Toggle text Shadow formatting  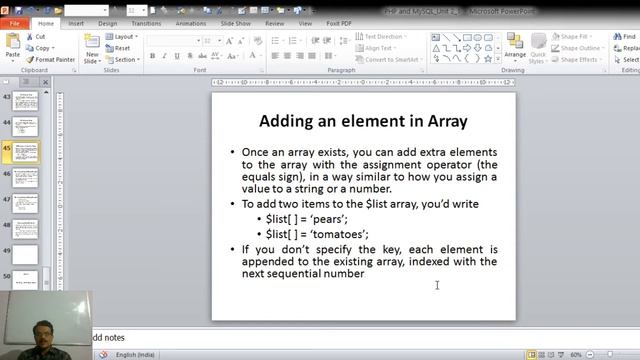tap(190, 56)
